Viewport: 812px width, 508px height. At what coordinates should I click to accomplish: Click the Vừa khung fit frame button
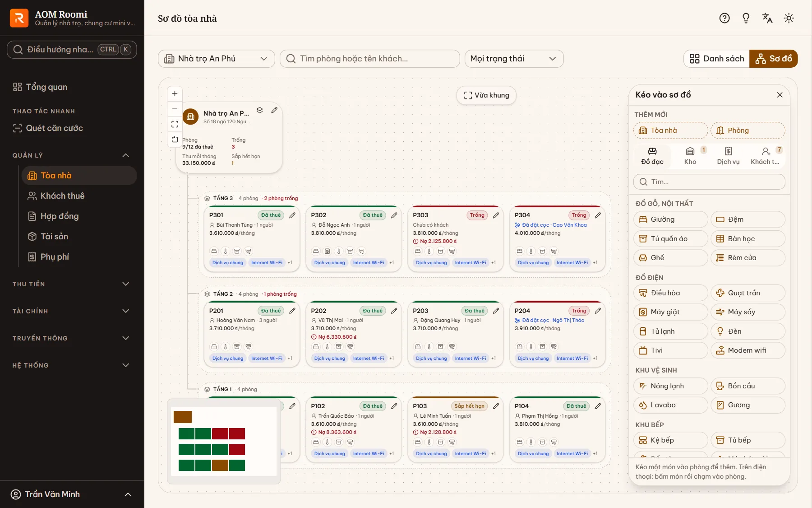486,95
